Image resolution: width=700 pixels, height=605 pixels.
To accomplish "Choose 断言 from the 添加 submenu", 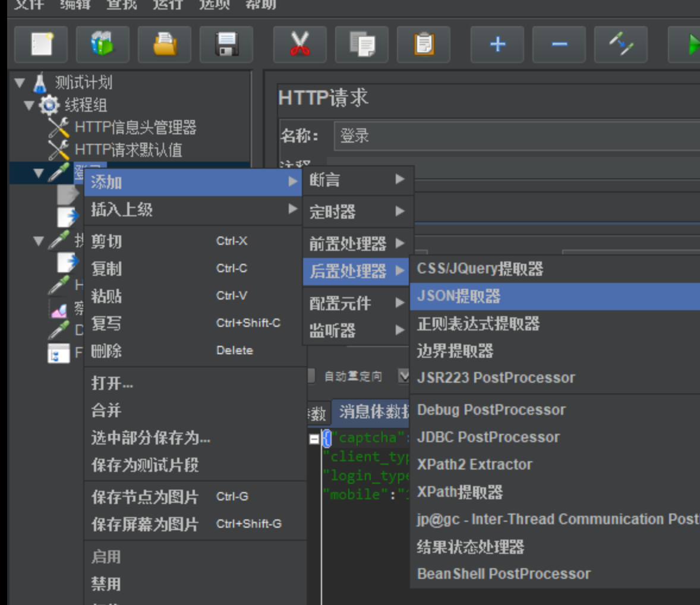I will tap(326, 179).
